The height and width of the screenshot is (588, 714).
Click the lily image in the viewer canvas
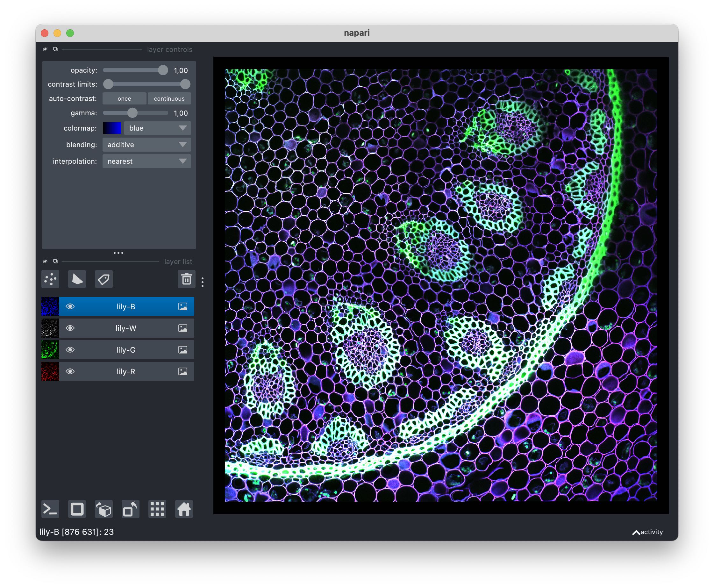click(x=441, y=285)
